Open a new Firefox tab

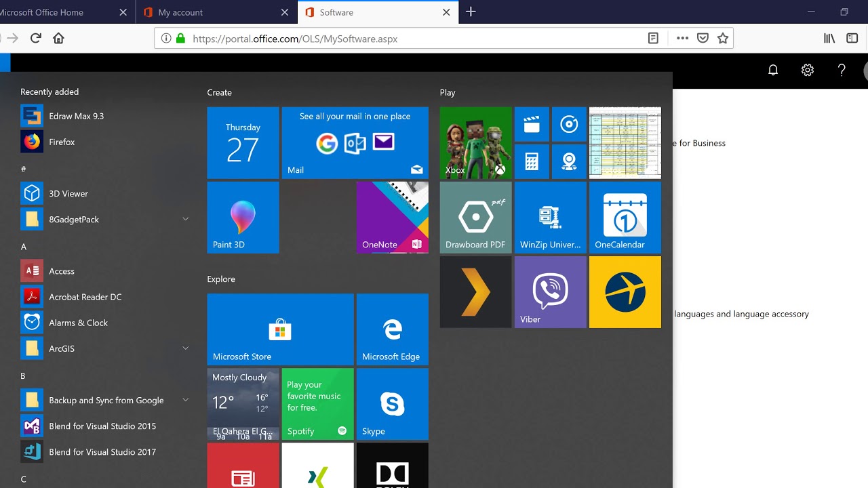(x=471, y=12)
